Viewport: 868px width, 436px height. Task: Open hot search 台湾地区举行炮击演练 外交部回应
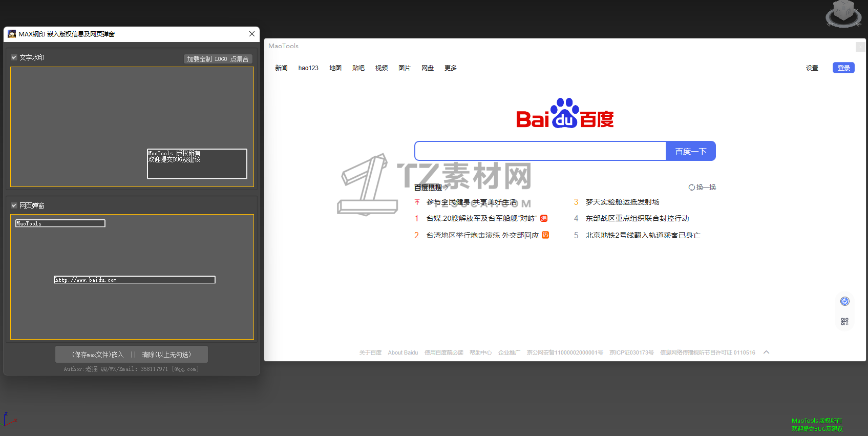pos(482,235)
